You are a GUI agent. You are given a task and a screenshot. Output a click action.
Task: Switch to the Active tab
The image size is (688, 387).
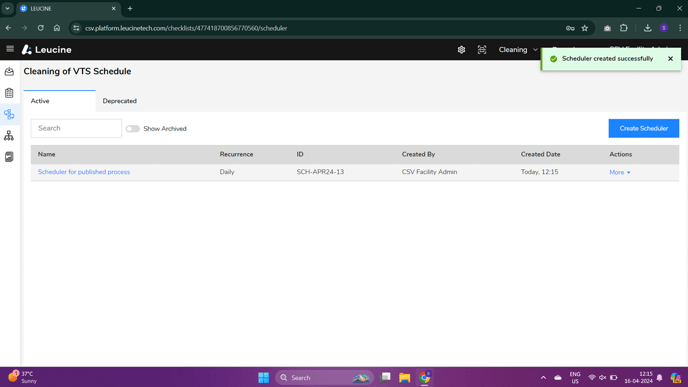[60, 101]
